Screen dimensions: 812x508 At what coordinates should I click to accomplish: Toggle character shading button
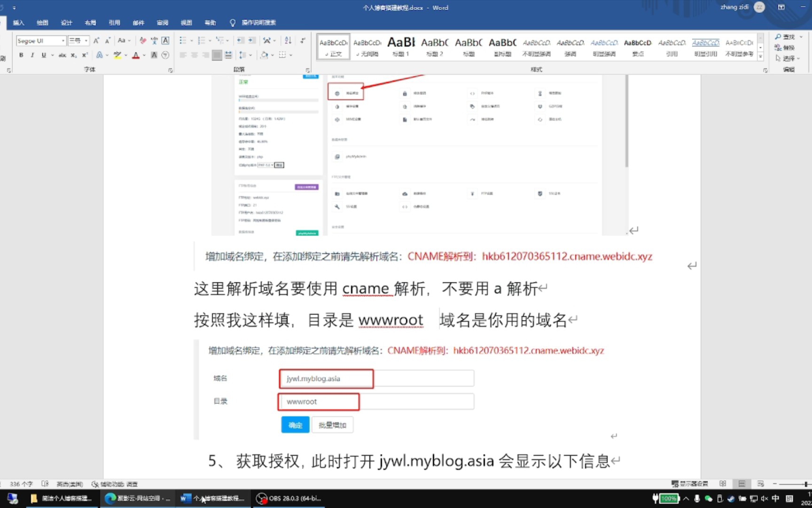coord(154,55)
